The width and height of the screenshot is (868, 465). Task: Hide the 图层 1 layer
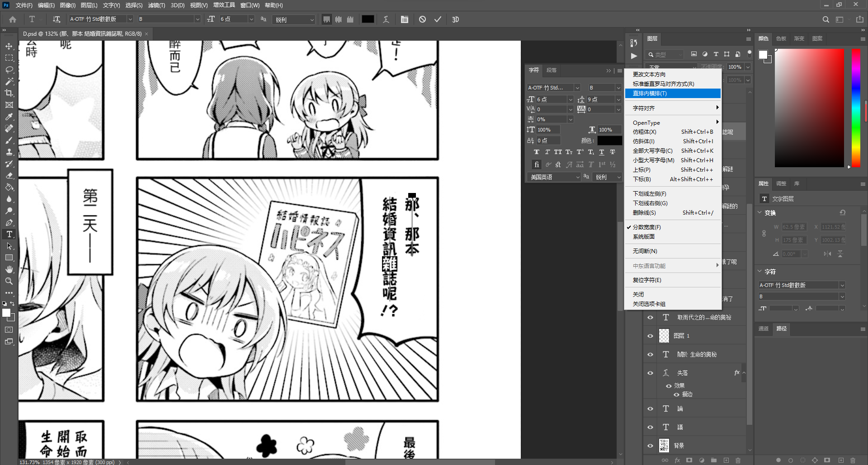pyautogui.click(x=650, y=336)
